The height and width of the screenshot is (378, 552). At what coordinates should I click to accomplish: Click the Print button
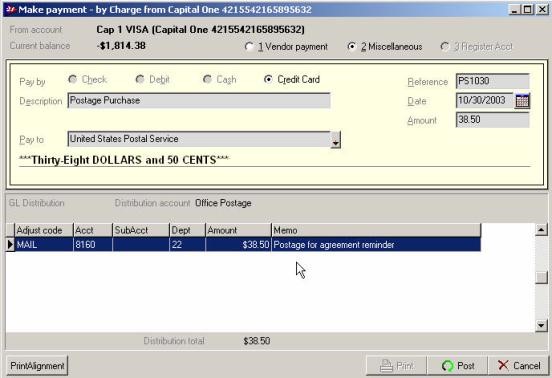(x=396, y=366)
